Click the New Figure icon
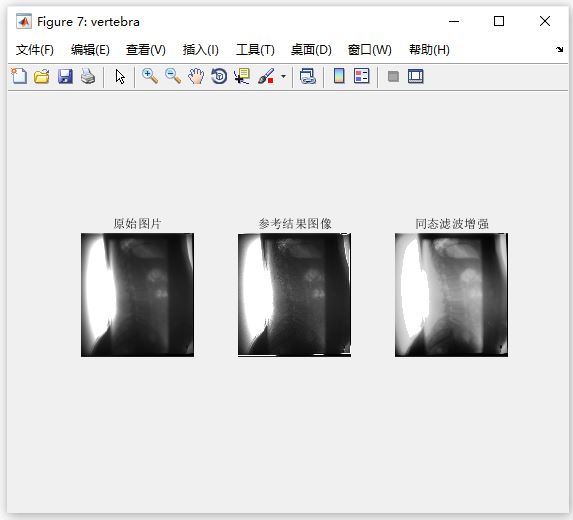Screen dimensions: 573x520 19,76
